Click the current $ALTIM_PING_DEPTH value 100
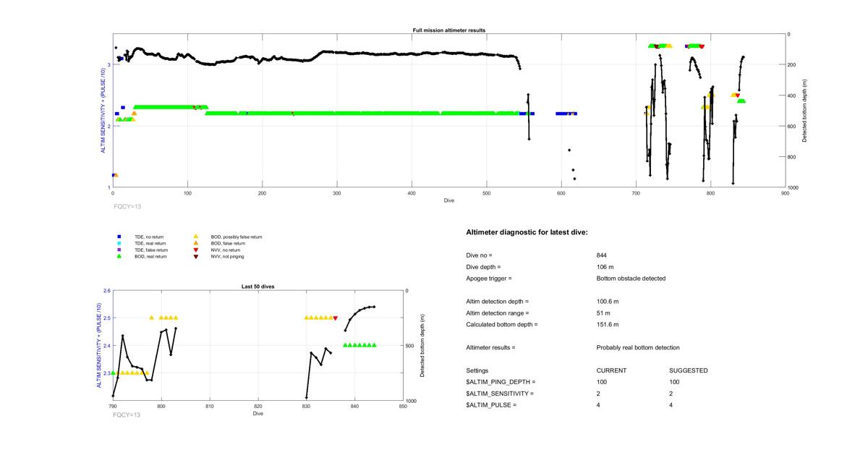 tap(602, 382)
